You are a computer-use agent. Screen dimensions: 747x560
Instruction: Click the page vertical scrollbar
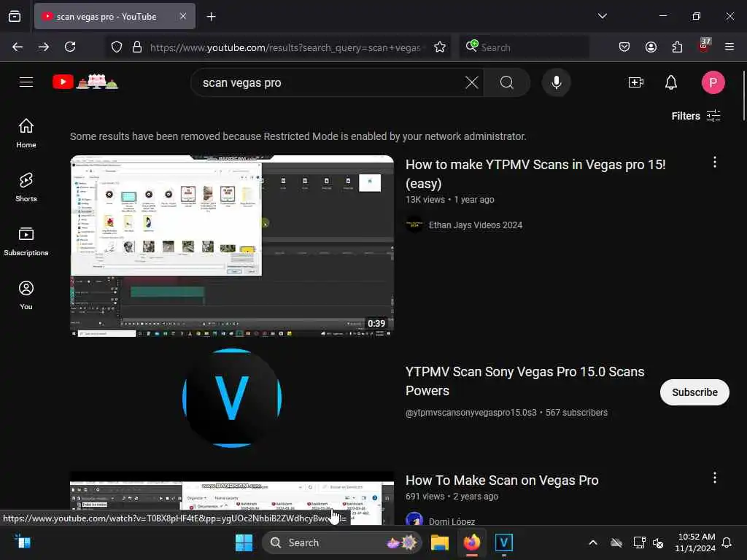pos(743,96)
